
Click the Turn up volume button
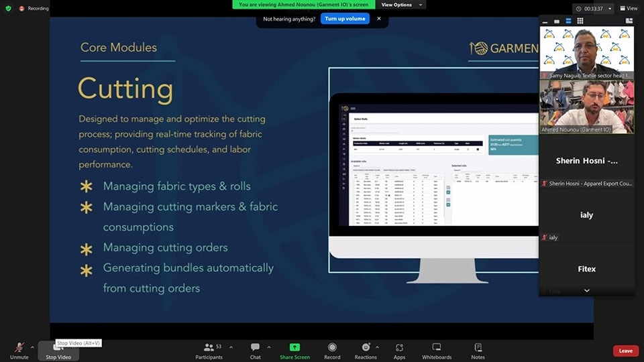[345, 19]
